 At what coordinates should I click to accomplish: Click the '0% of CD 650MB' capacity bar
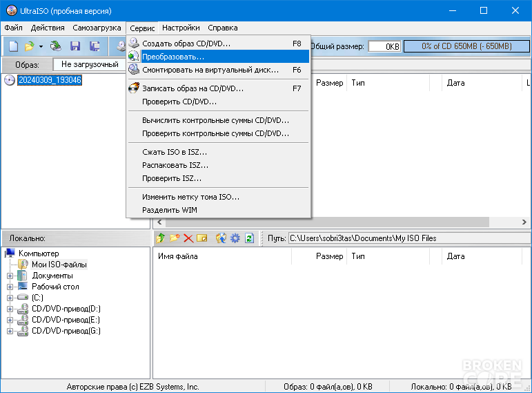(466, 46)
